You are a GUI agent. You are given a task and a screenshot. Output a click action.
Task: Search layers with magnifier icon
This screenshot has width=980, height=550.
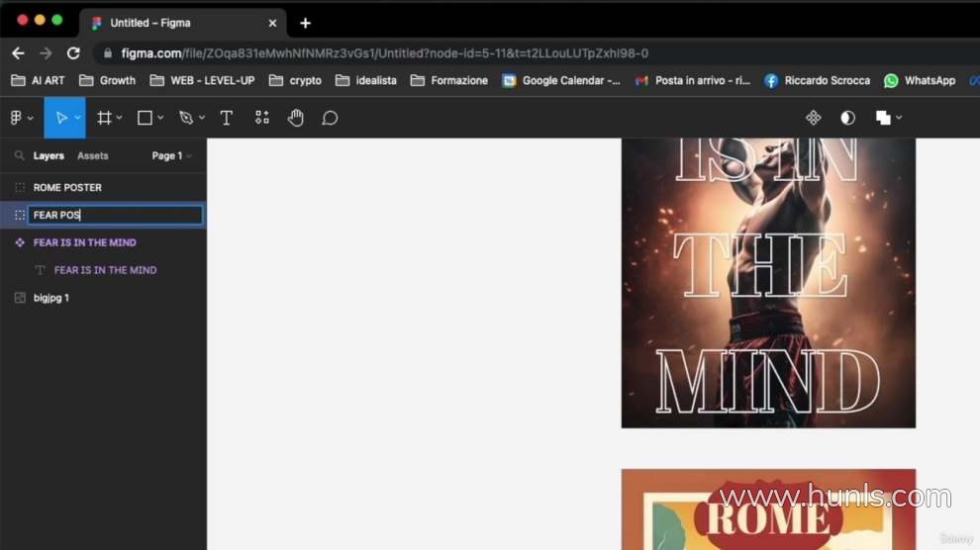click(x=20, y=155)
